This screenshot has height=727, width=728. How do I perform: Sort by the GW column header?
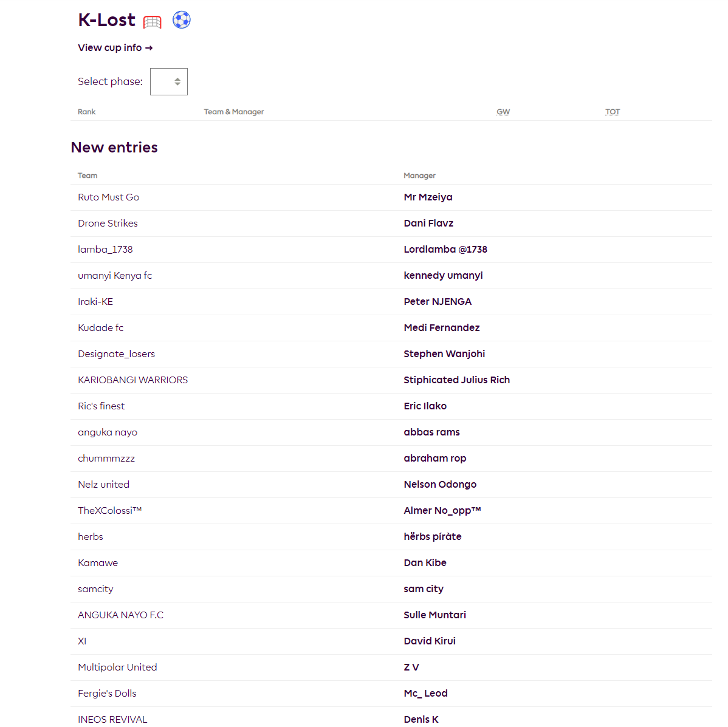tap(503, 112)
